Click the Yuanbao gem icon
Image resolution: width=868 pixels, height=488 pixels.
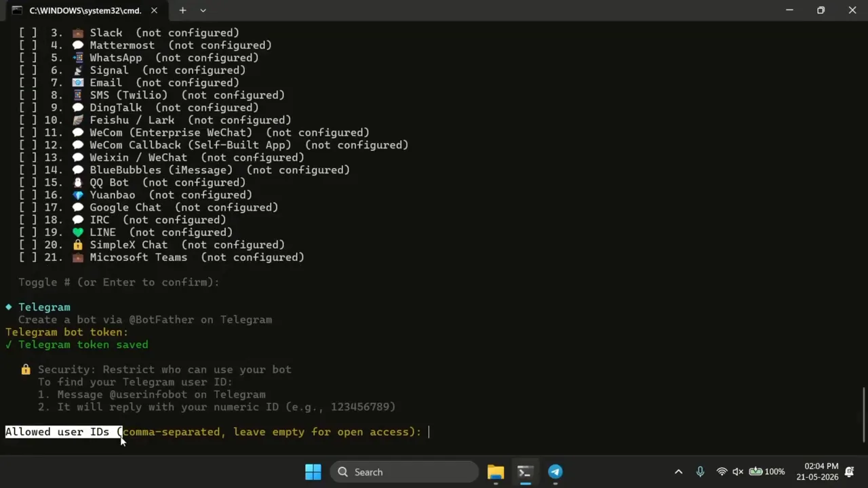pos(78,195)
